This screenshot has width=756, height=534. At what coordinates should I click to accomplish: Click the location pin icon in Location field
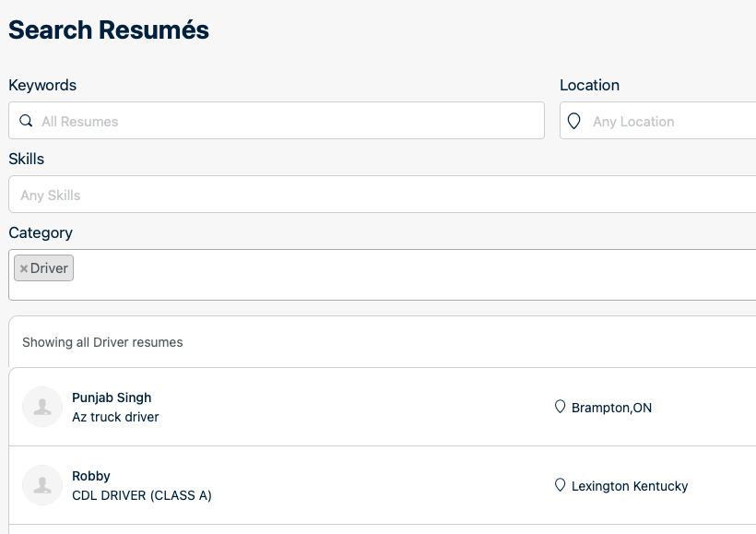pyautogui.click(x=573, y=121)
